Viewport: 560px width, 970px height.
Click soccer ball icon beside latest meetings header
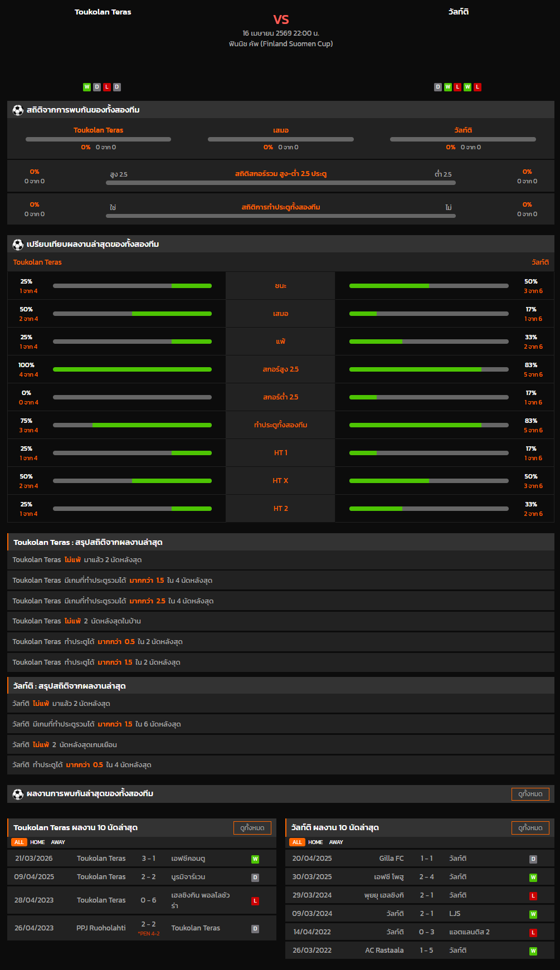pos(18,794)
